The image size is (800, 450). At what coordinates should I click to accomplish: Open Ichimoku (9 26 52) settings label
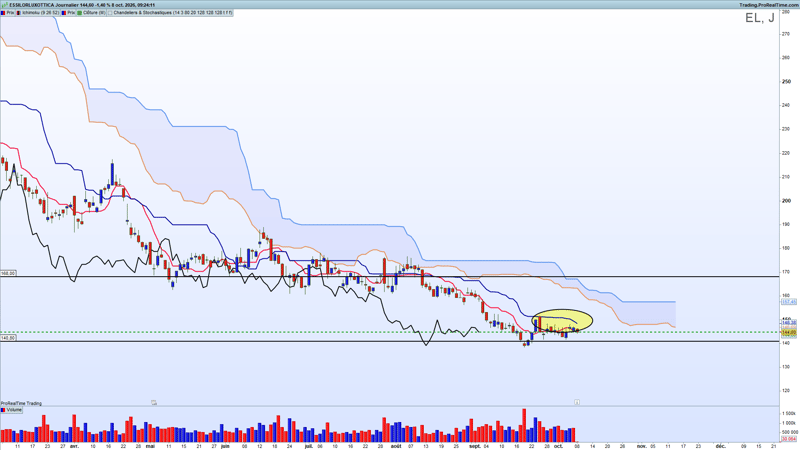pos(40,13)
